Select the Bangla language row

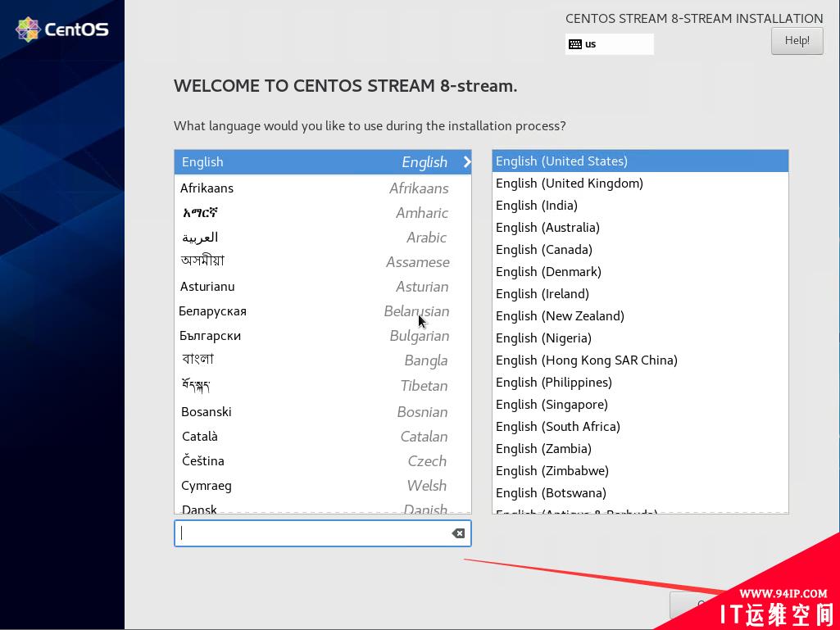(x=323, y=360)
